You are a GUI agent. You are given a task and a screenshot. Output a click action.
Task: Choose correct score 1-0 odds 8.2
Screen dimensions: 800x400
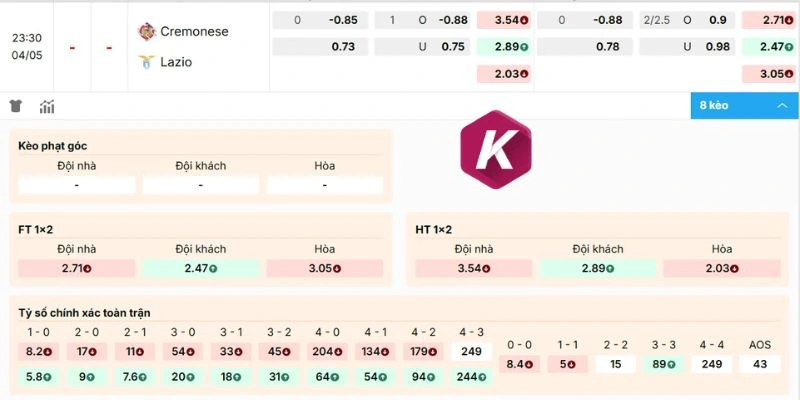pos(39,352)
